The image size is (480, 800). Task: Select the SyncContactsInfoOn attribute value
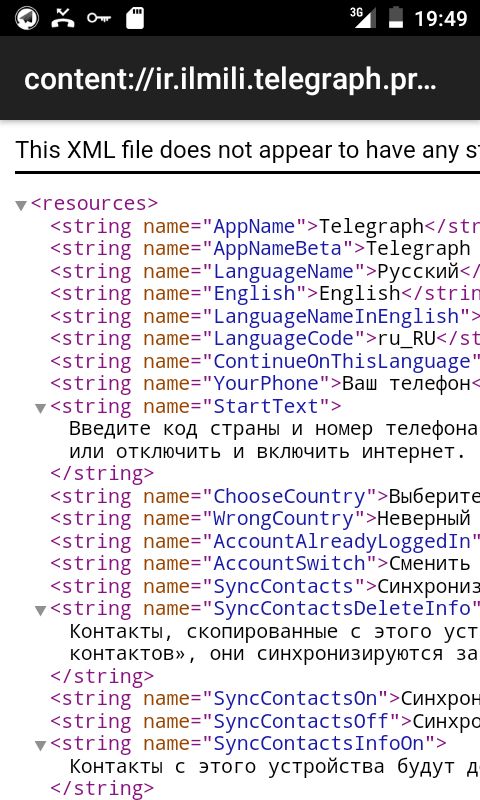point(319,743)
